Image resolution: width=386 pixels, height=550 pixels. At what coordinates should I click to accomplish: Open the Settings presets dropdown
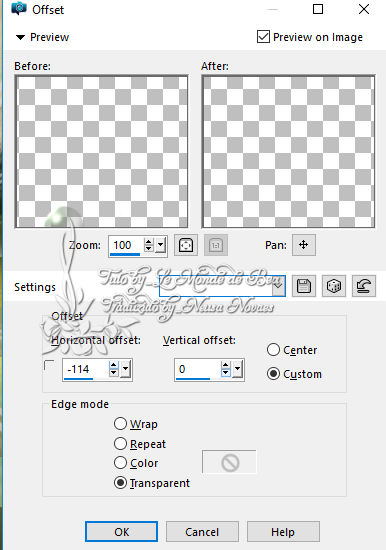coord(279,286)
